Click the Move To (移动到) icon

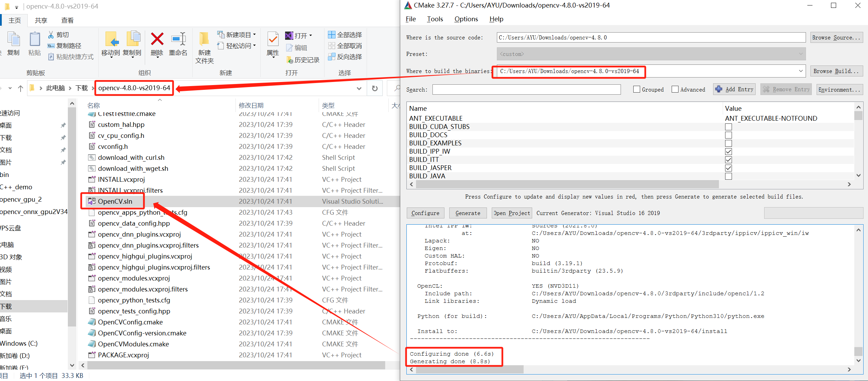111,39
